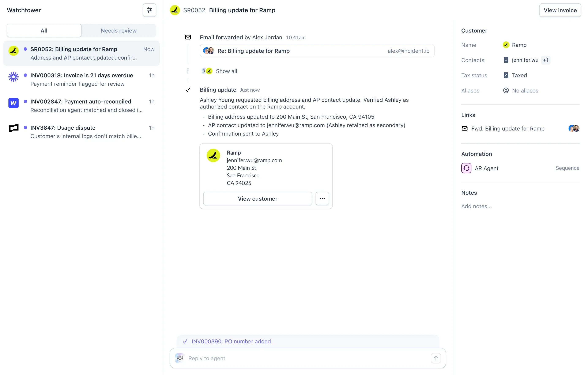
Task: Click the black flag logo for INV3847
Action: point(14,128)
